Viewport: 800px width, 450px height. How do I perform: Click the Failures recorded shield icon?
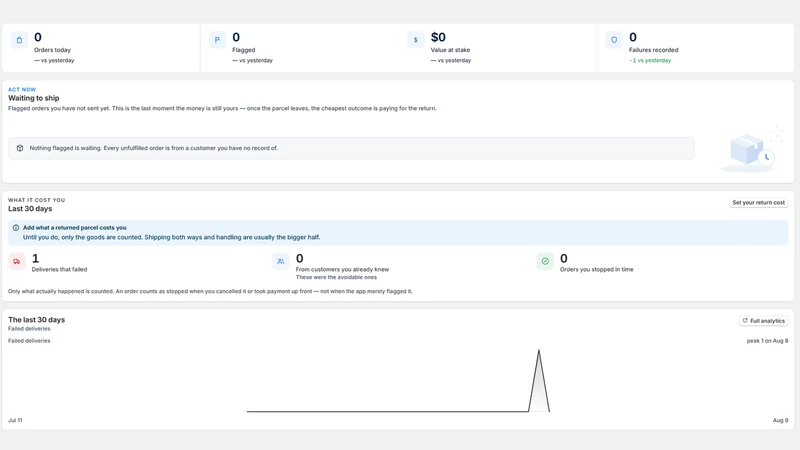click(x=614, y=40)
